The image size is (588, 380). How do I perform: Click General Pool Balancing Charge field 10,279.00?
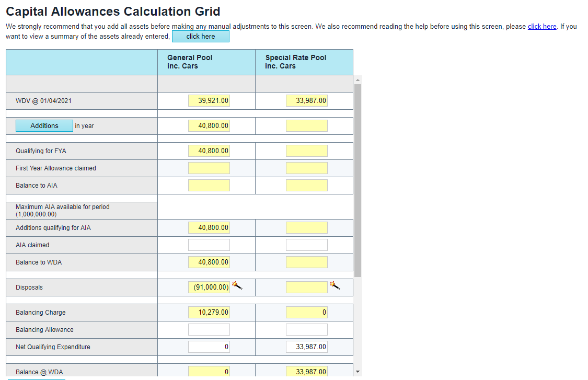[209, 313]
